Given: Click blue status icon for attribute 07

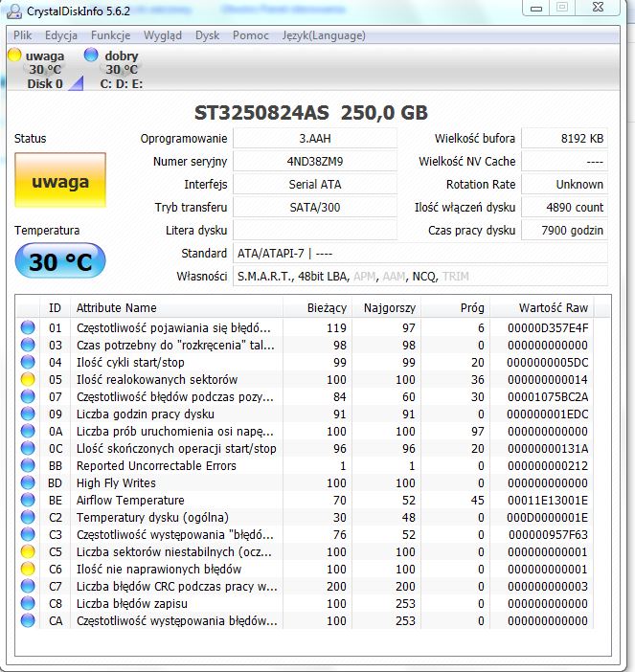Looking at the screenshot, I should point(28,397).
